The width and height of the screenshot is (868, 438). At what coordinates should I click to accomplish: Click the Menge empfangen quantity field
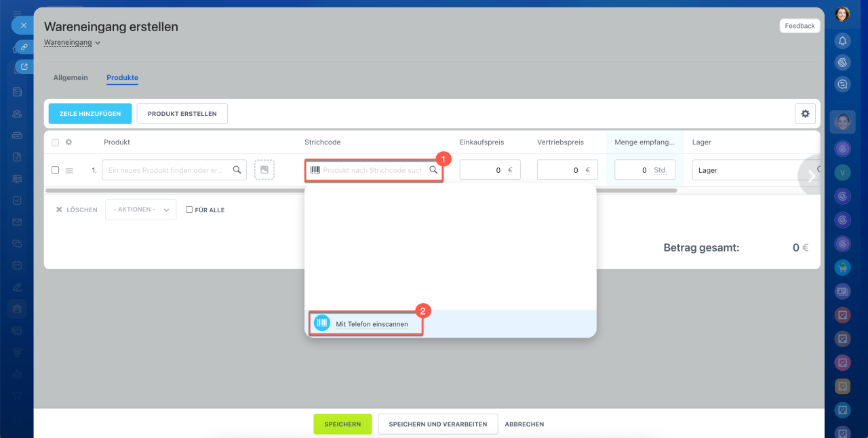645,170
